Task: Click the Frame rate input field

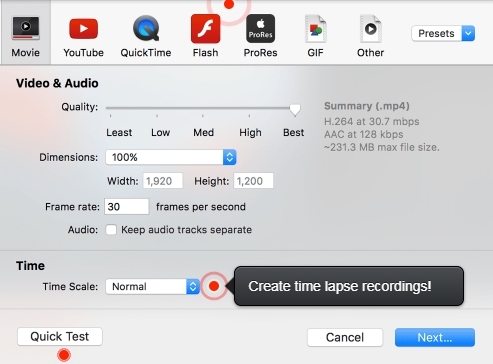Action: [127, 207]
